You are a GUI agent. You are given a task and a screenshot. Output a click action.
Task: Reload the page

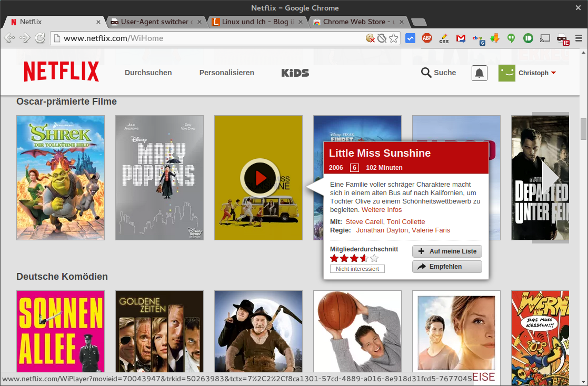[40, 38]
